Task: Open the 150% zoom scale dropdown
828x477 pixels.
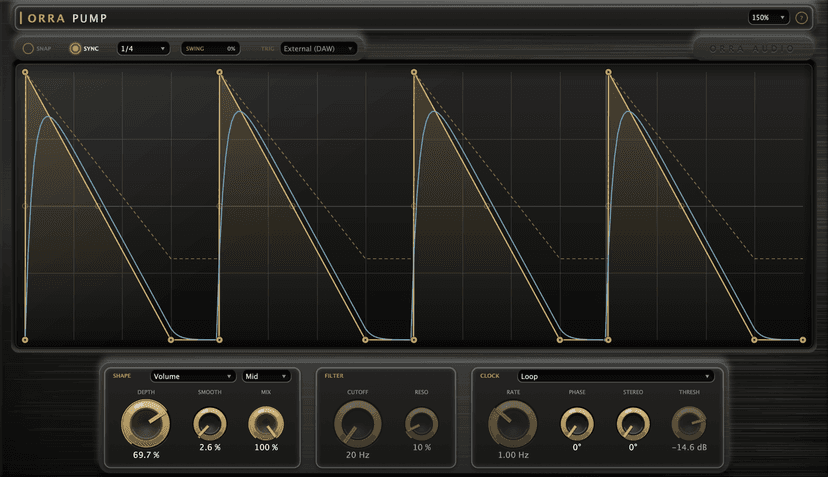Action: [768, 17]
